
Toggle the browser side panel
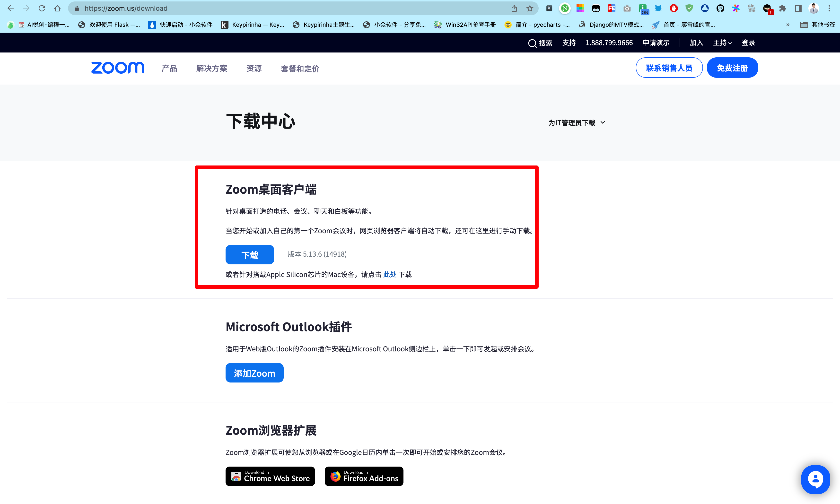tap(798, 8)
